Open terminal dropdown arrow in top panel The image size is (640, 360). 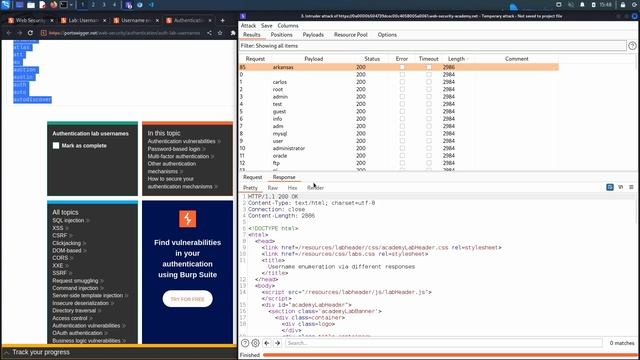[71, 5]
